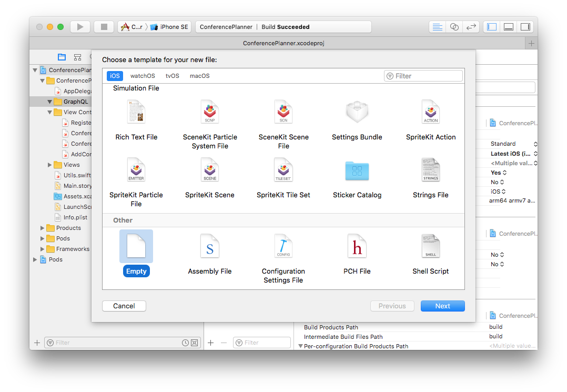Switch to the tvOS tab
This screenshot has height=392, width=567.
pyautogui.click(x=172, y=76)
